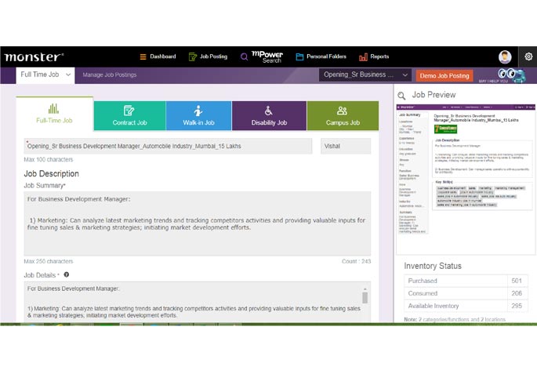Screen dimensions: 537x392
Task: Click the Consumed value 206
Action: [x=517, y=293]
